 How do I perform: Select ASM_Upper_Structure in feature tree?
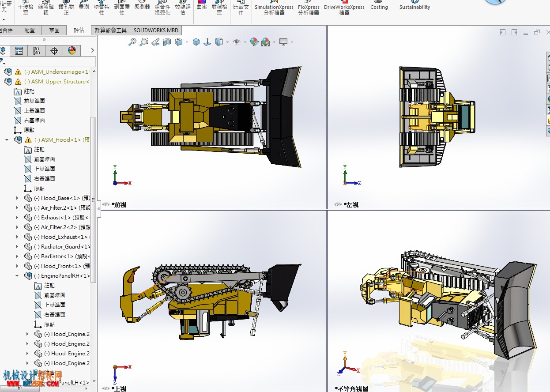[x=57, y=81]
